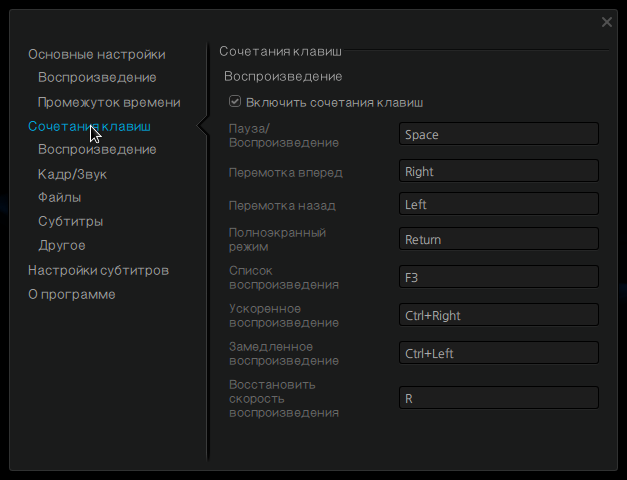
Task: Open 'Файлы' hotkeys page
Action: coord(60,197)
